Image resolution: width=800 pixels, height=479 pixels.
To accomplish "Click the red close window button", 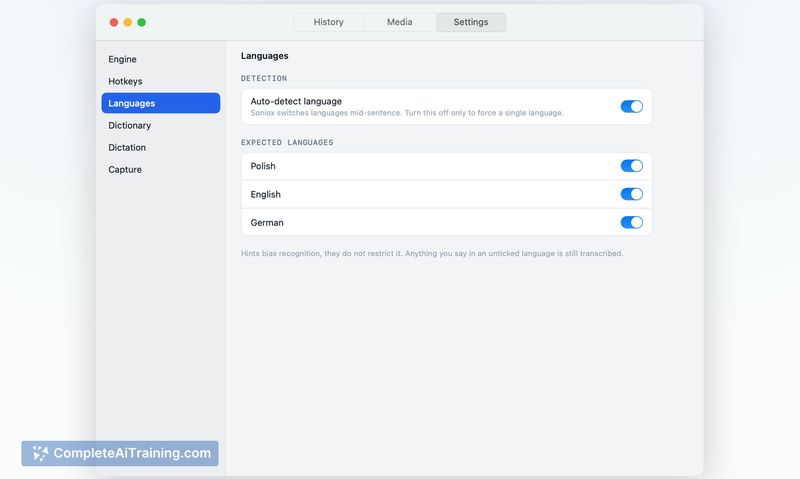I will (x=114, y=22).
